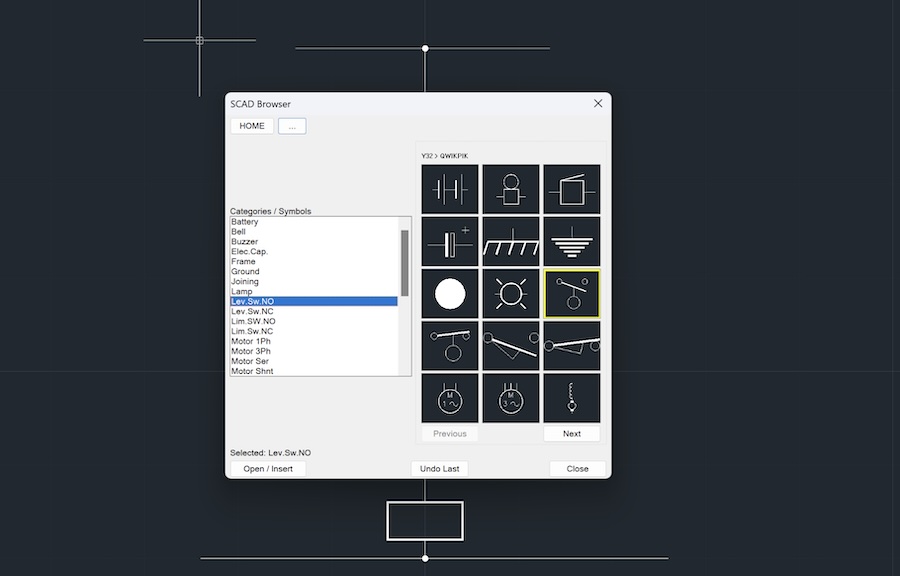Select Ground in the symbols list

[314, 271]
